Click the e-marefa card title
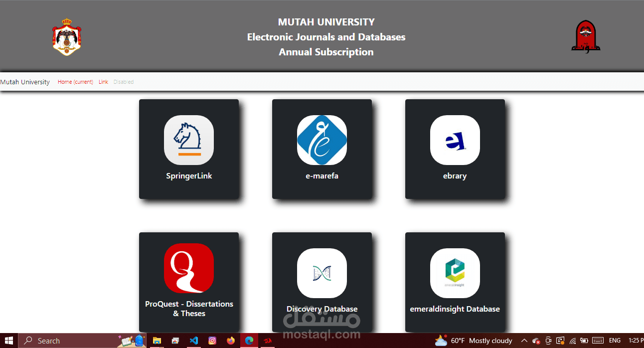644x348 pixels. pos(322,176)
